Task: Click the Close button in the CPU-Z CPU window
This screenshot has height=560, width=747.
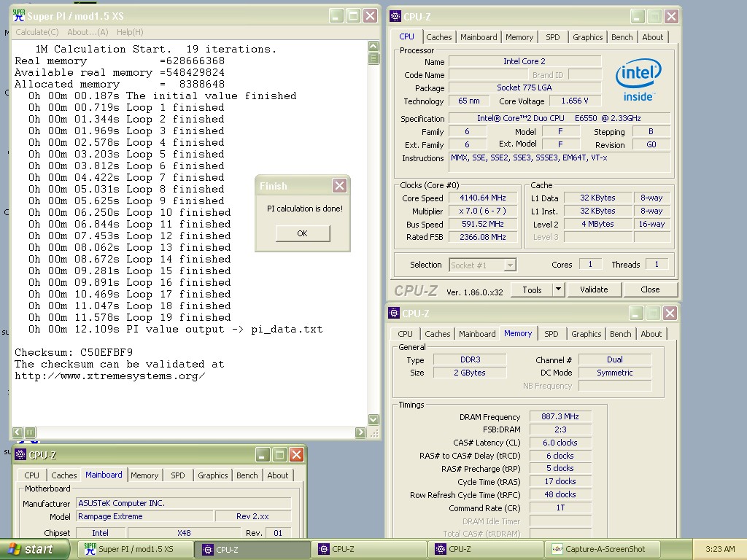Action: pyautogui.click(x=650, y=289)
